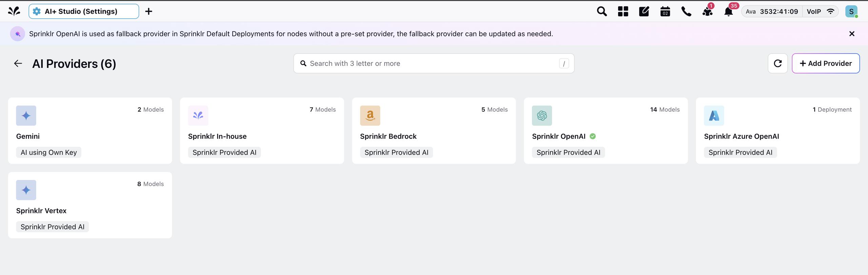The height and width of the screenshot is (275, 868).
Task: Click the Ava availability timer status
Action: point(772,11)
